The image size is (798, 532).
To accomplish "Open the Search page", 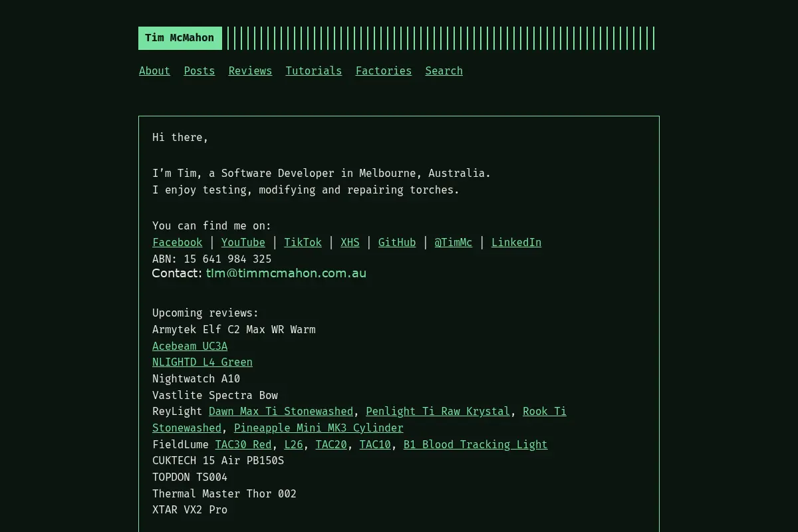I will (444, 71).
